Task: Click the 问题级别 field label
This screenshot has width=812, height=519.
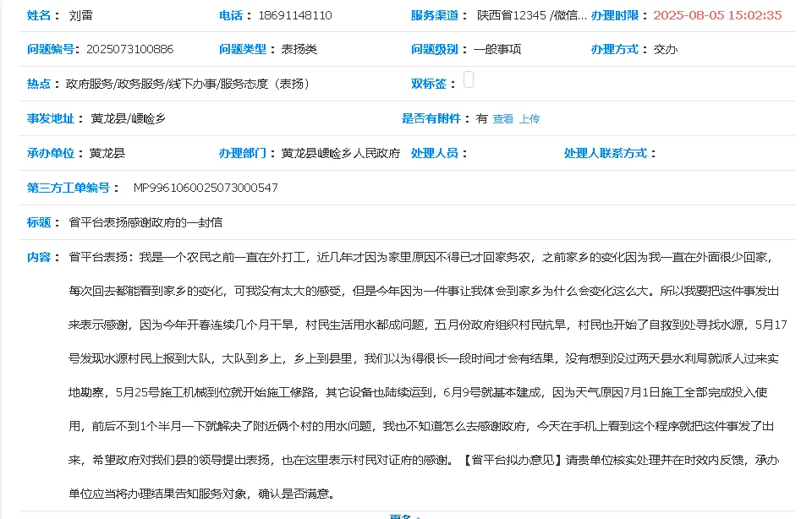Action: 435,49
